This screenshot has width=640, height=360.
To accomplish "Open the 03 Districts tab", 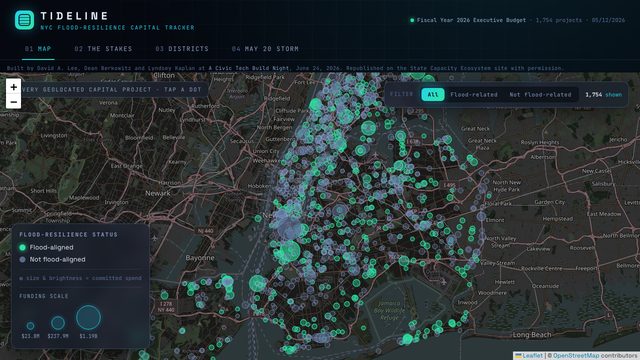I will (x=182, y=49).
